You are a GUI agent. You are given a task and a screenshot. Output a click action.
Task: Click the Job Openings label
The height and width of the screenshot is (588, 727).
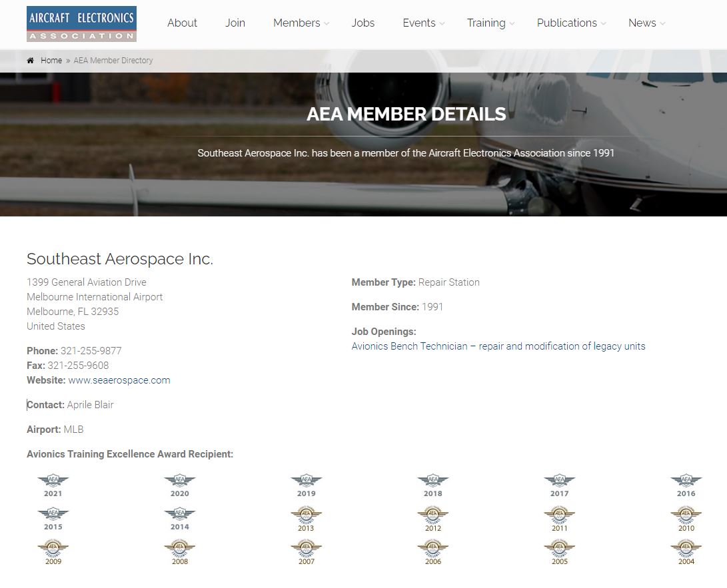tap(384, 332)
